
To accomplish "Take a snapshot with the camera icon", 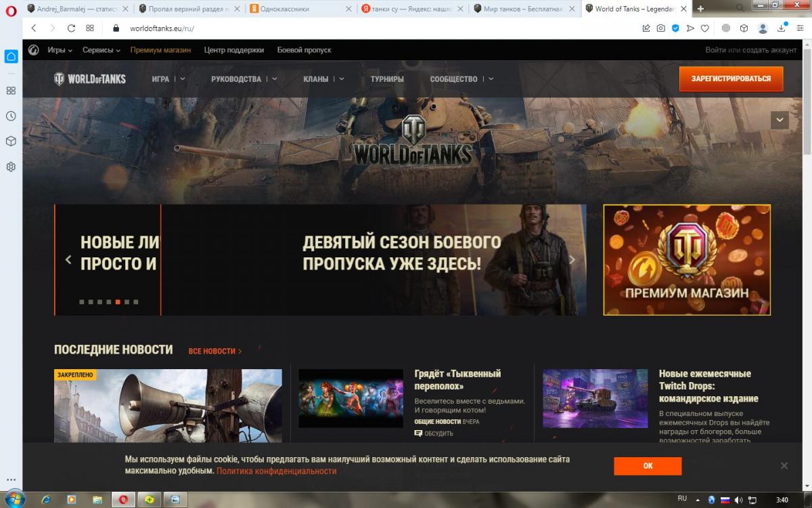I will tap(661, 28).
